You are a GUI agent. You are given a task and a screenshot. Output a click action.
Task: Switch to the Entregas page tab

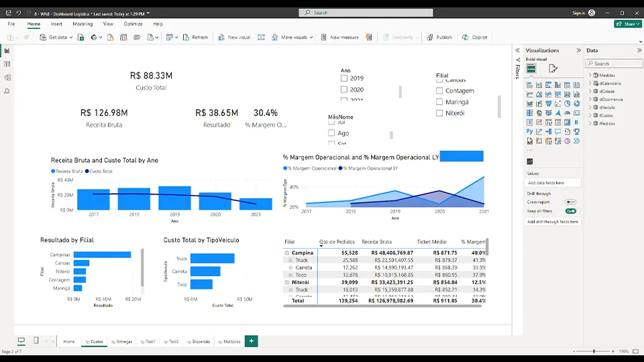point(122,341)
